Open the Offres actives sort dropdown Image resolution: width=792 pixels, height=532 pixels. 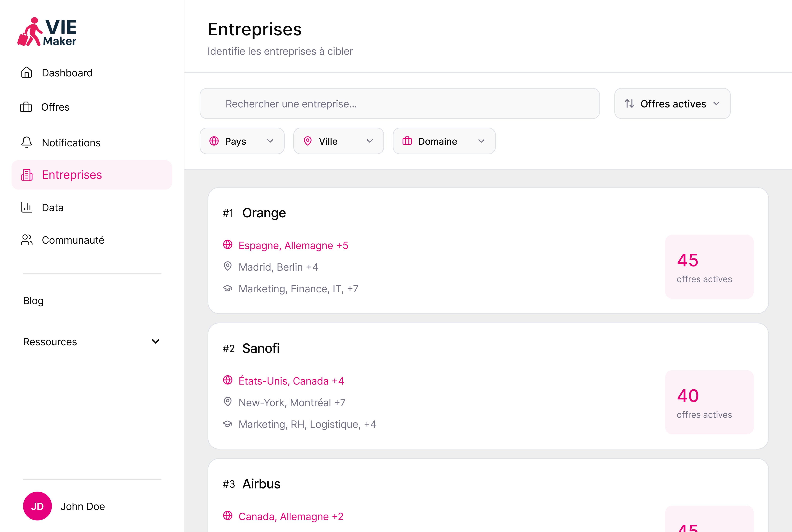coord(672,103)
